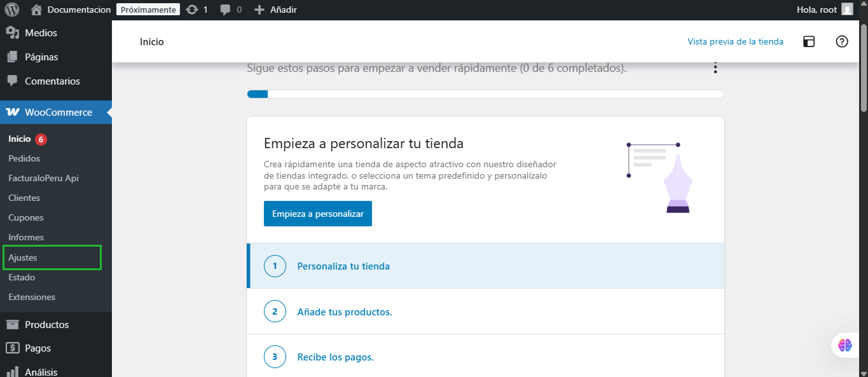Open the help question mark icon
The image size is (868, 377).
coord(842,42)
